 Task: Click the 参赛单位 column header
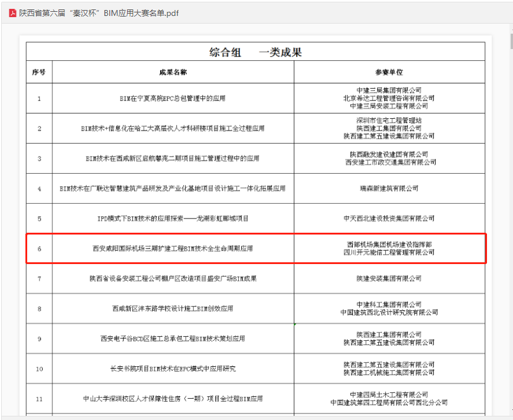click(x=389, y=72)
